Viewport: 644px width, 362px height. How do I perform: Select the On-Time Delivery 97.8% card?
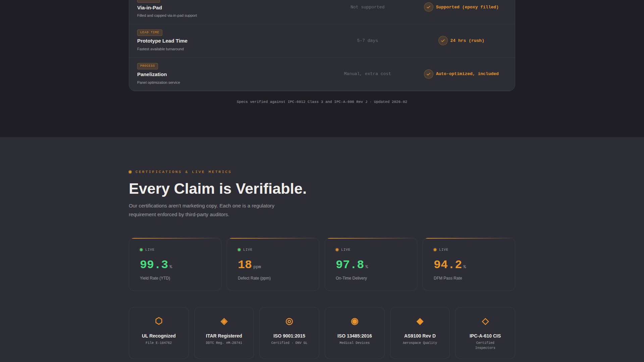371,264
